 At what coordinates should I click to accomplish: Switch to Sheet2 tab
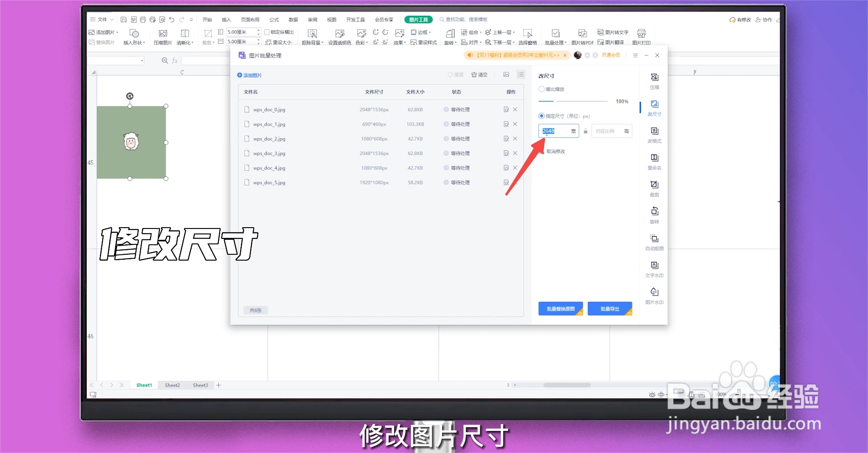(x=172, y=385)
